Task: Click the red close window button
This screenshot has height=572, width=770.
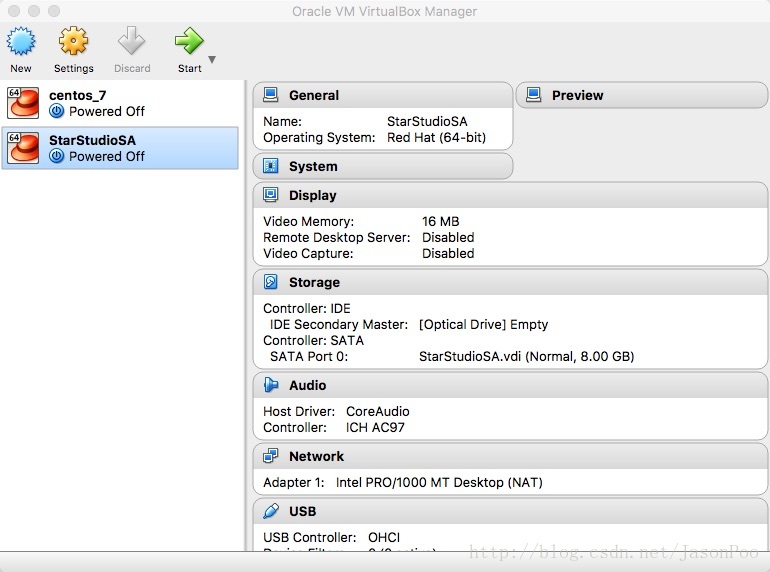Action: [x=14, y=11]
